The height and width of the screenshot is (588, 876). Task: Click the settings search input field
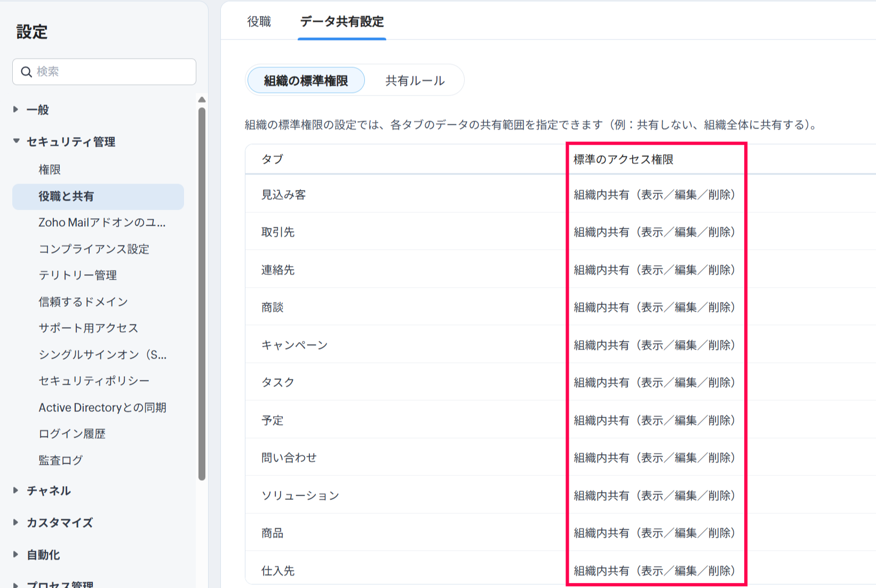112,71
